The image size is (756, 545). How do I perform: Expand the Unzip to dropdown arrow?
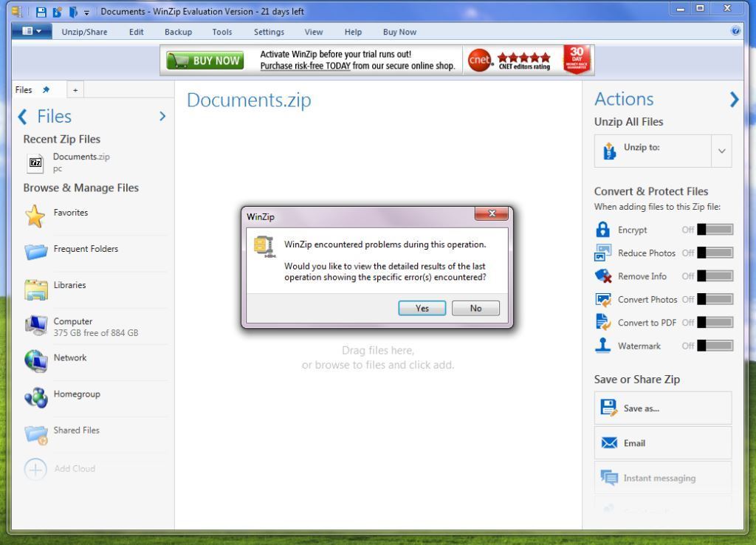[x=721, y=151]
